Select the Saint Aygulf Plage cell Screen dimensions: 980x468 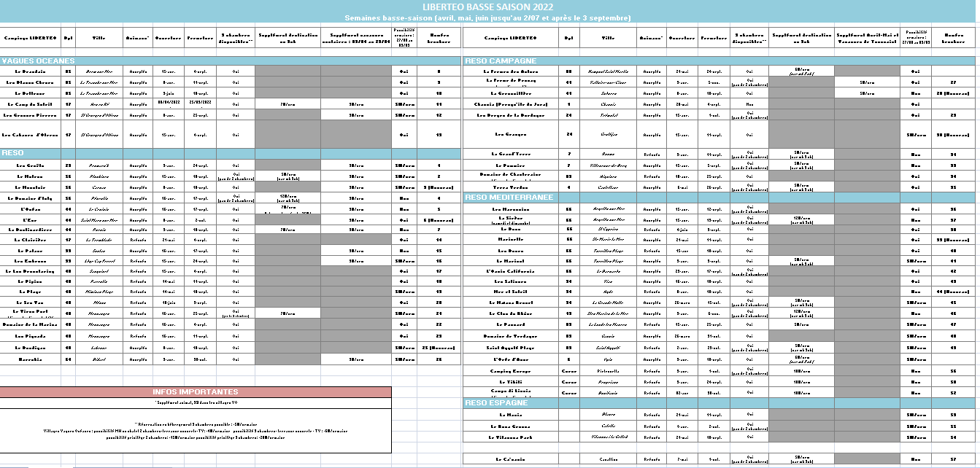[x=511, y=348]
